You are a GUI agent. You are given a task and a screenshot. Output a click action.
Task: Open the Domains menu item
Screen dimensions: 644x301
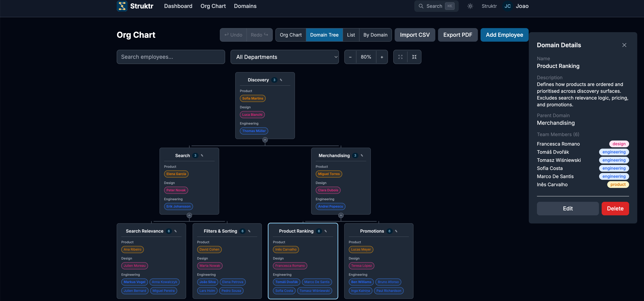point(245,6)
